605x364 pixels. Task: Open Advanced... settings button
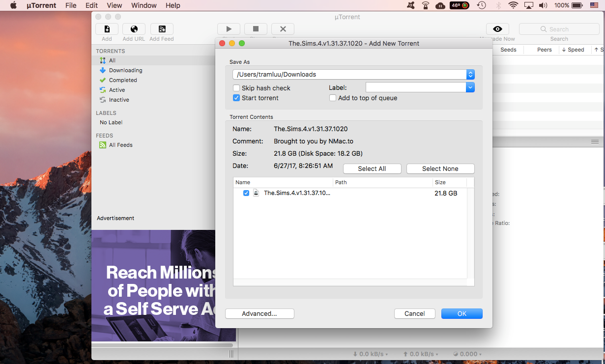point(259,313)
